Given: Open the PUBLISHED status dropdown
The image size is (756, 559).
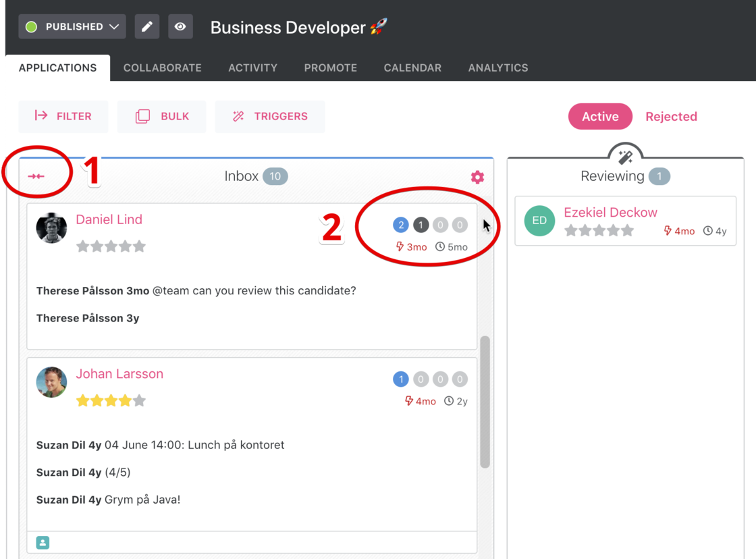Looking at the screenshot, I should click(72, 26).
